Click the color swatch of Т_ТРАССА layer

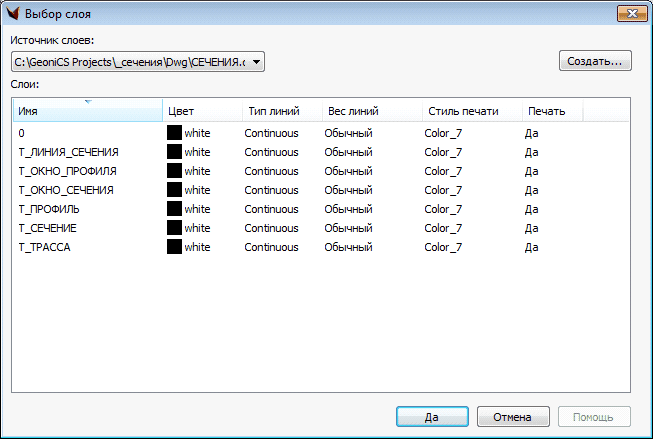(x=174, y=247)
